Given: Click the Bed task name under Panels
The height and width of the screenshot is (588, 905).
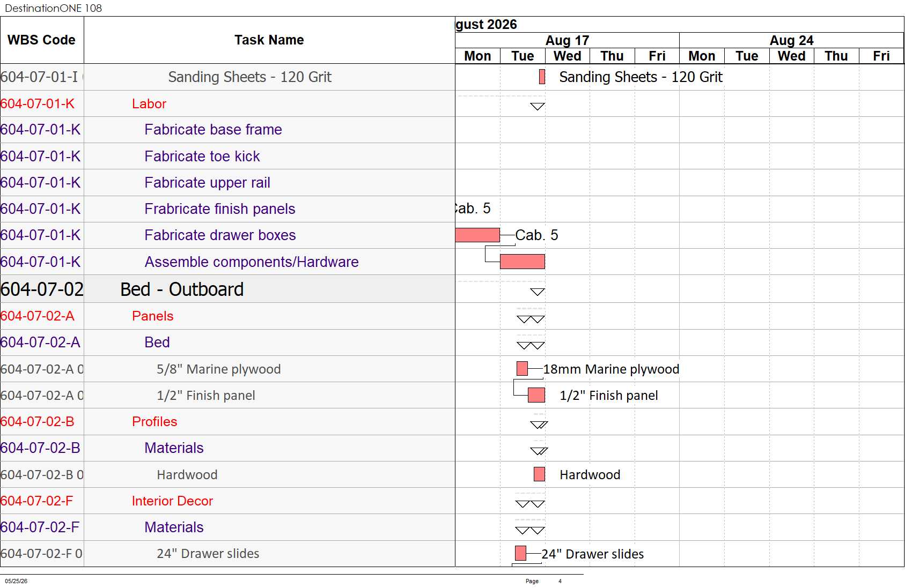Looking at the screenshot, I should tap(157, 342).
